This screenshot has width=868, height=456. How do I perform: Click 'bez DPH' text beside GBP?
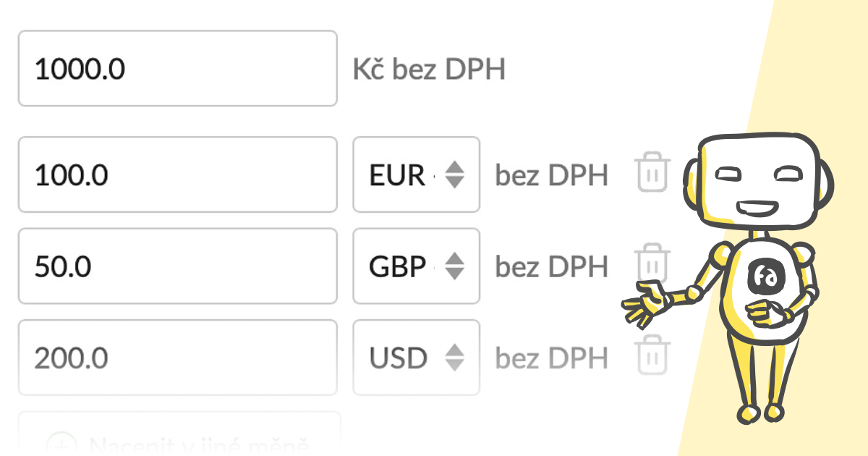[551, 267]
